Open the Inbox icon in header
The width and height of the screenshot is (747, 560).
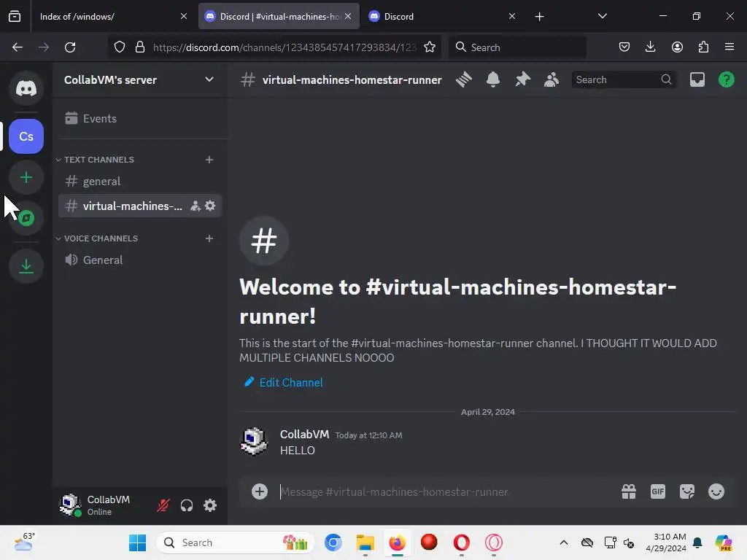(697, 79)
